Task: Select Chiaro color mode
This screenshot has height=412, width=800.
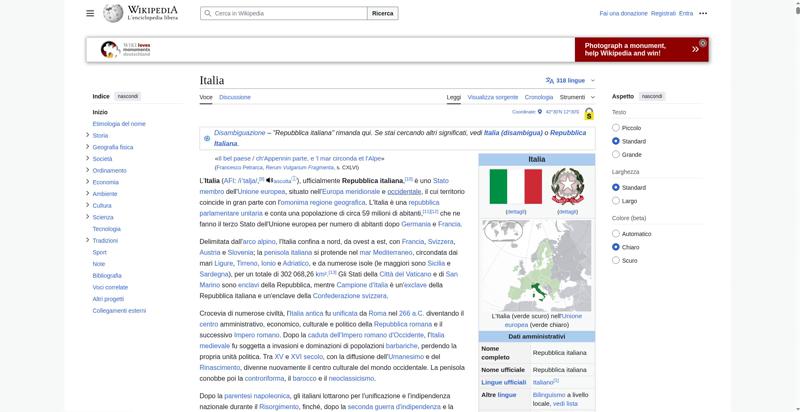Action: [x=616, y=247]
